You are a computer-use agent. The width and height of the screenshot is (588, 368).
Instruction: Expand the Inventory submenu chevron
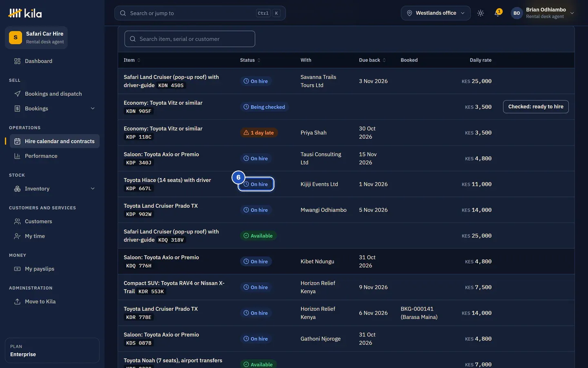pyautogui.click(x=93, y=188)
